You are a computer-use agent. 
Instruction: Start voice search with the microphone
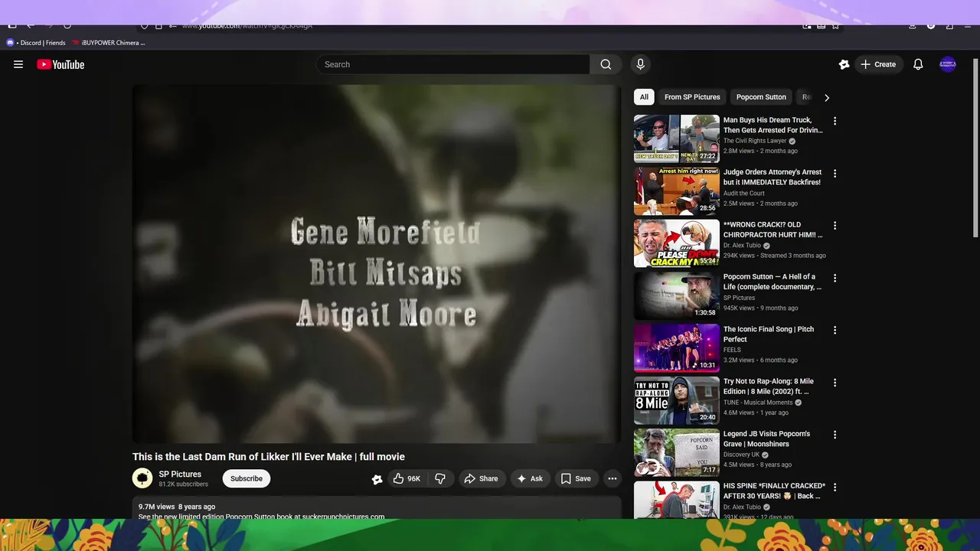640,64
